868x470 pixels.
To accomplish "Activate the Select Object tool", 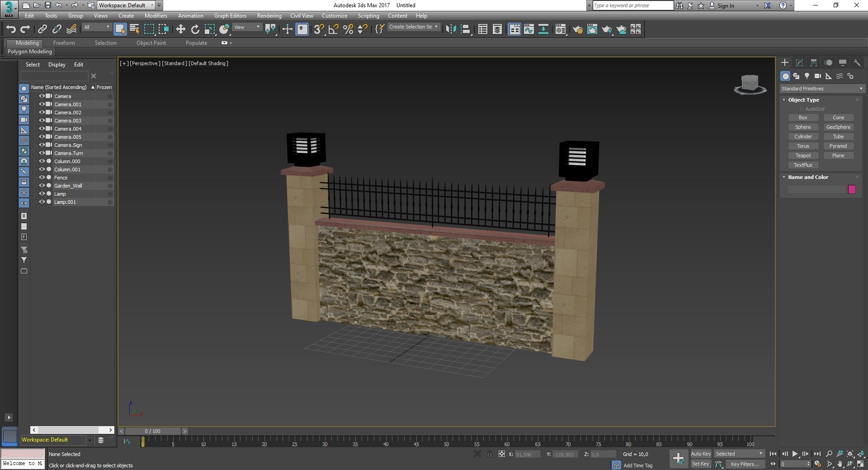I will coord(120,29).
